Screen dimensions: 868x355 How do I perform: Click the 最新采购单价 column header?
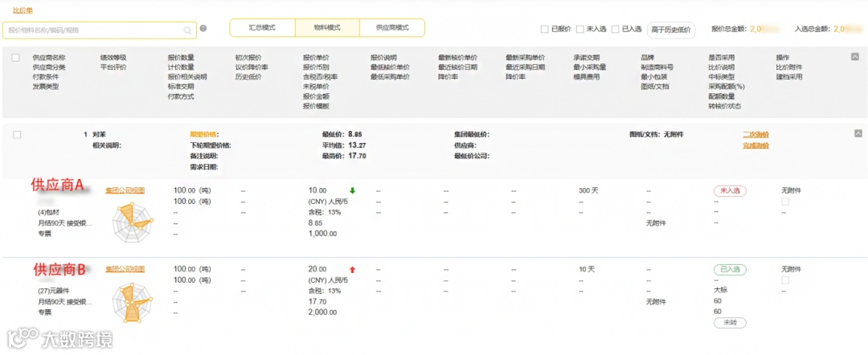tap(525, 58)
